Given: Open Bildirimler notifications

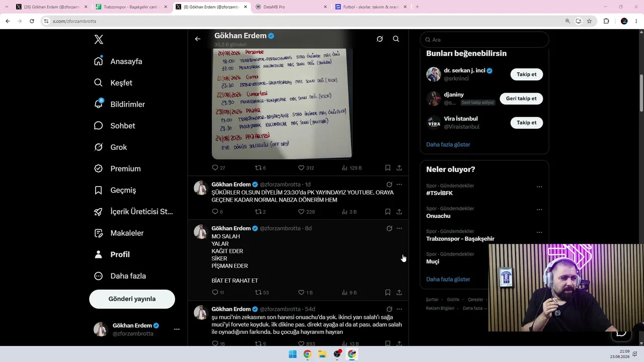Looking at the screenshot, I should click(x=119, y=104).
